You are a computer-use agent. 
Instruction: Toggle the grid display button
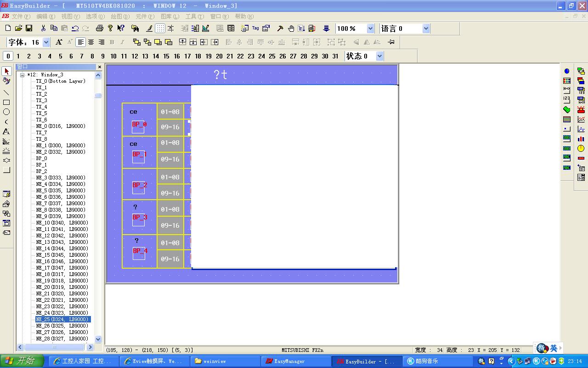point(160,29)
